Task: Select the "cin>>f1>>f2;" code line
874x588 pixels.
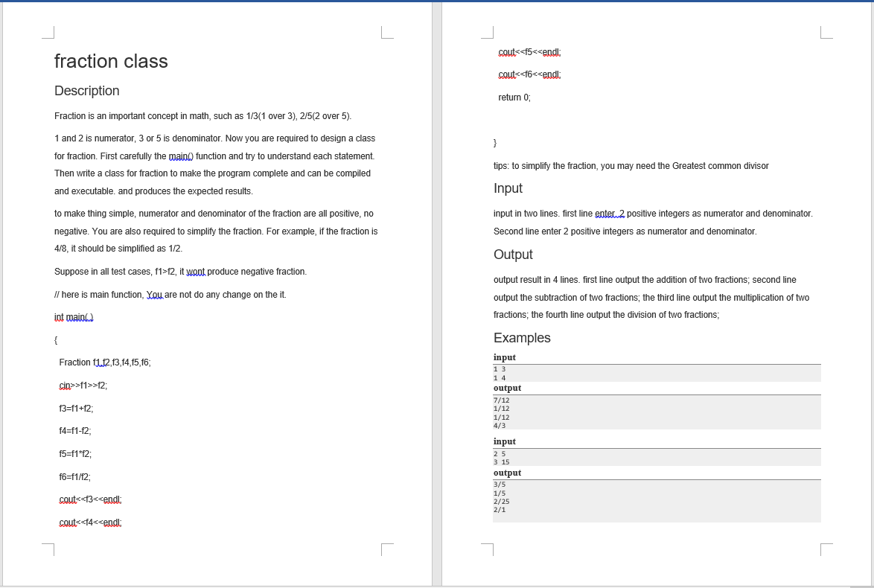Action: click(x=83, y=385)
